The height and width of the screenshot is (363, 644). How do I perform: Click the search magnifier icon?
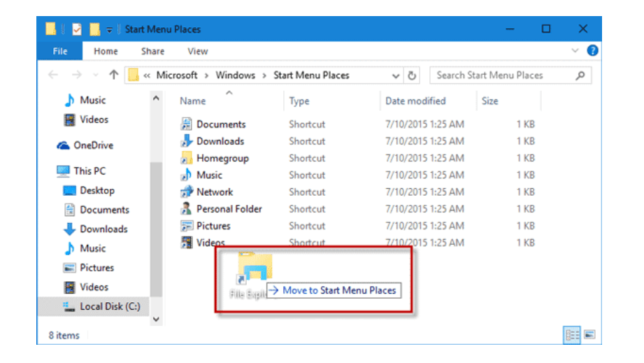coord(580,76)
